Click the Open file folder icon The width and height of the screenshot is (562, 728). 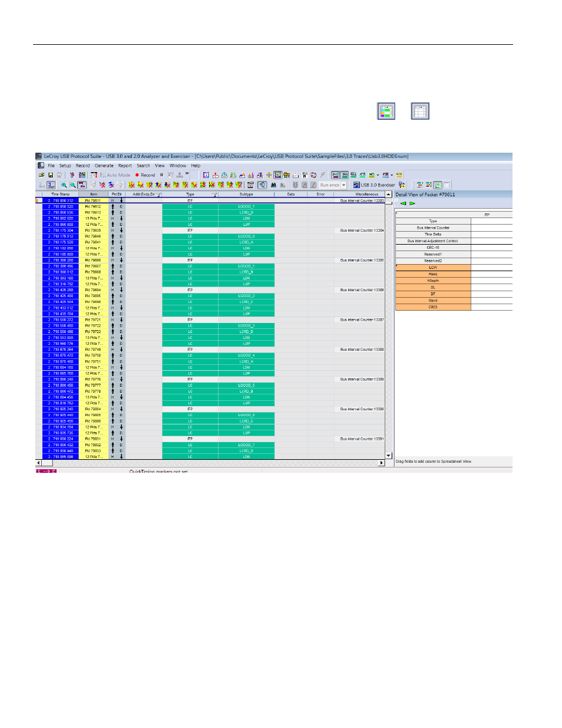tap(42, 175)
